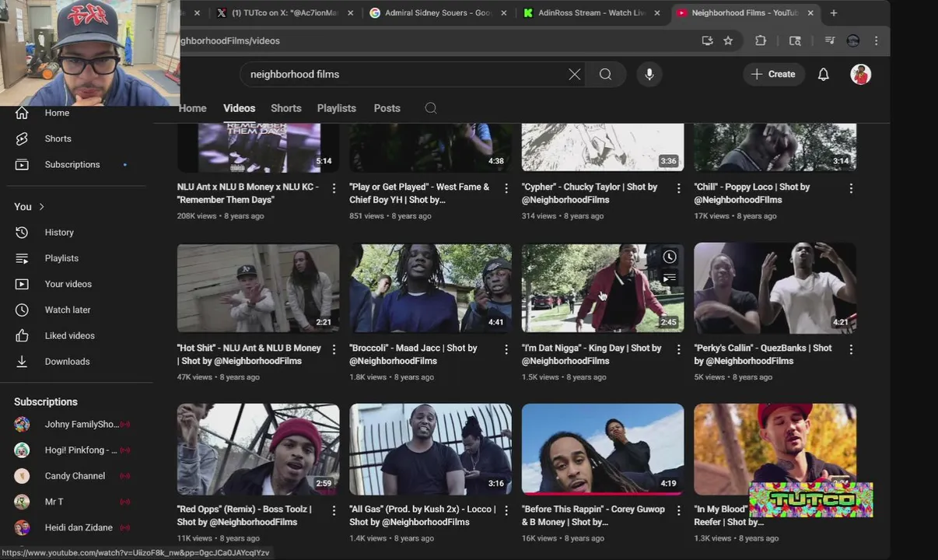
Task: Open options menu for Cypher video
Action: [x=678, y=188]
